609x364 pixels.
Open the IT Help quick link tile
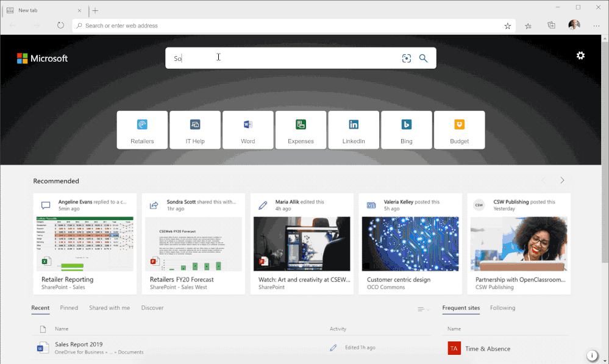(x=195, y=130)
